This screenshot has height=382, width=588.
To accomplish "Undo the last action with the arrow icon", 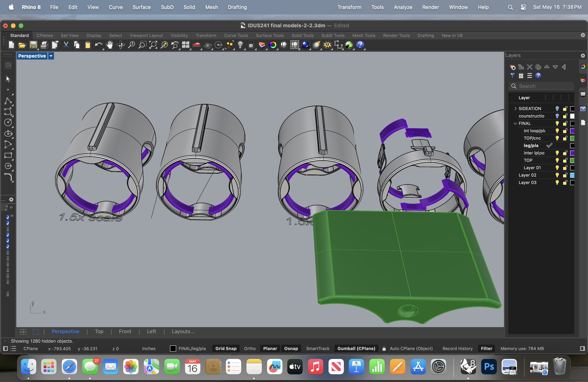I will coord(99,45).
